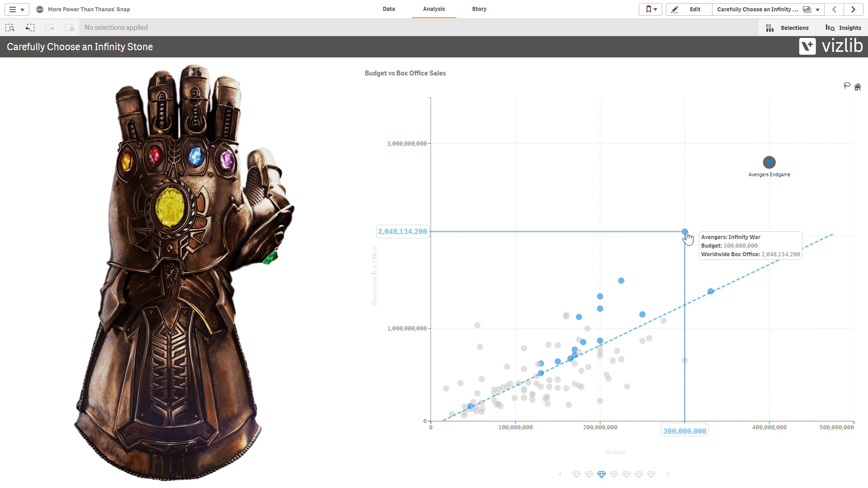Switch to the Analysis tab

pos(434,9)
